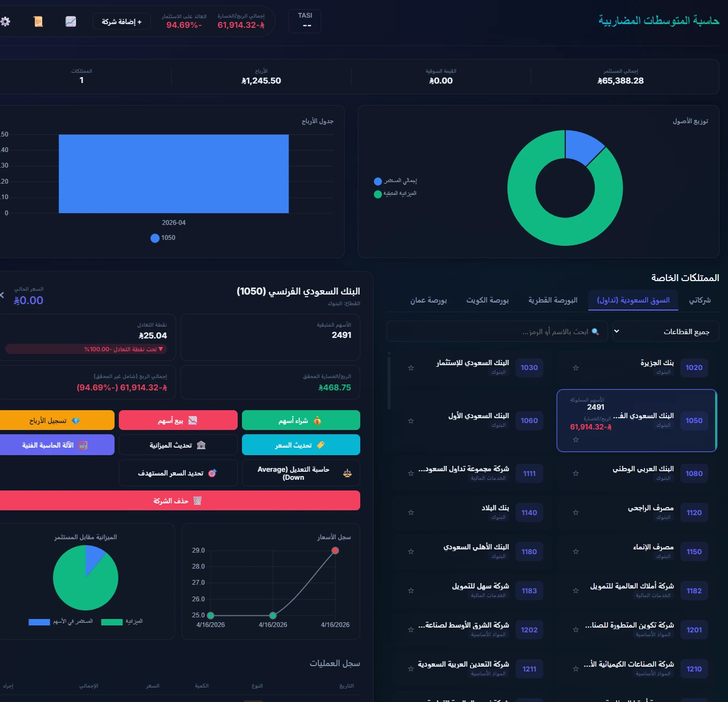Click the 1180 البنك الأهلي السعودي badge

[529, 552]
